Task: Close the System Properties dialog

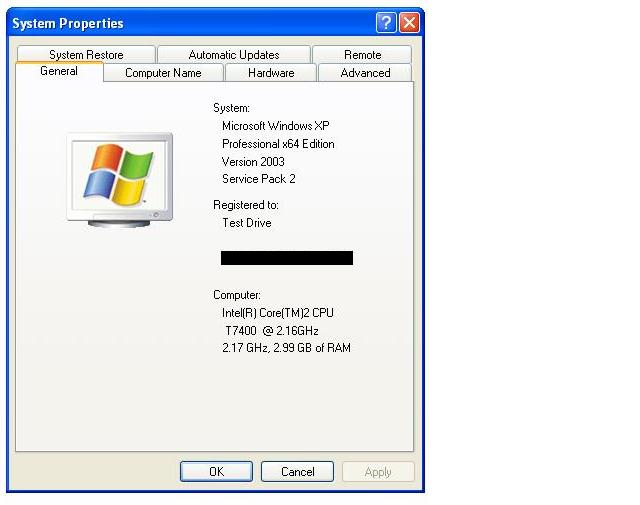Action: pos(409,22)
